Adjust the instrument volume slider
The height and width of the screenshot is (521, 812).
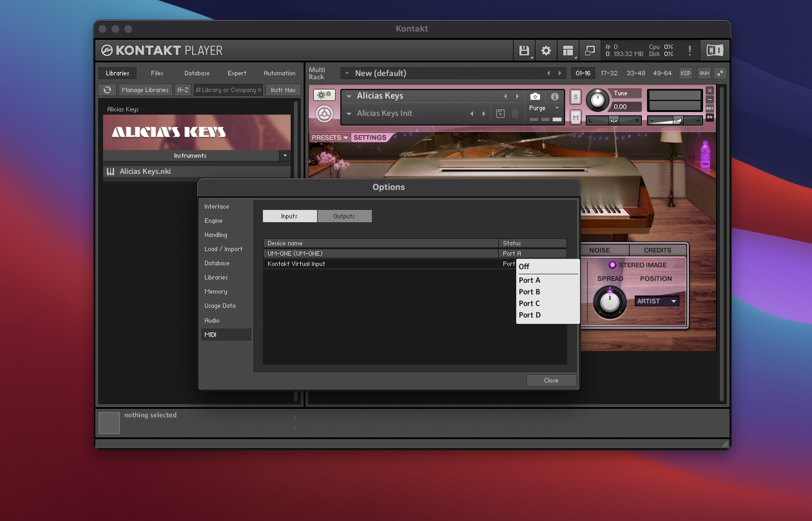675,120
